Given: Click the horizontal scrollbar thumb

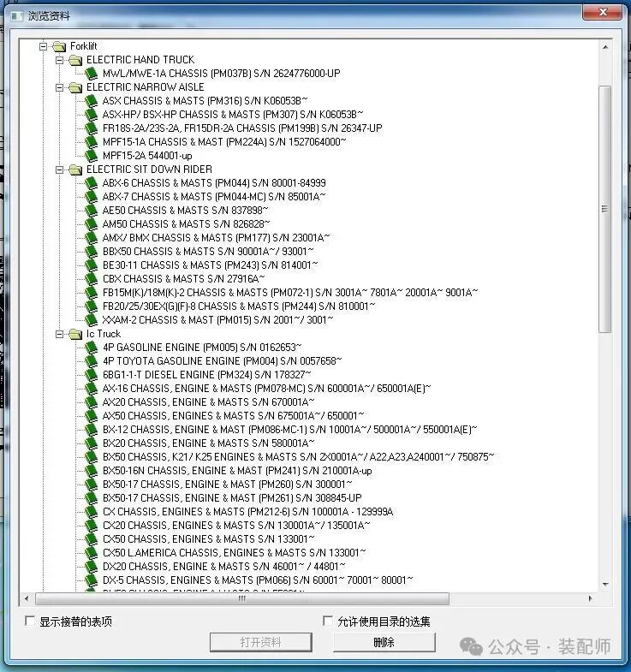Looking at the screenshot, I should (x=242, y=598).
